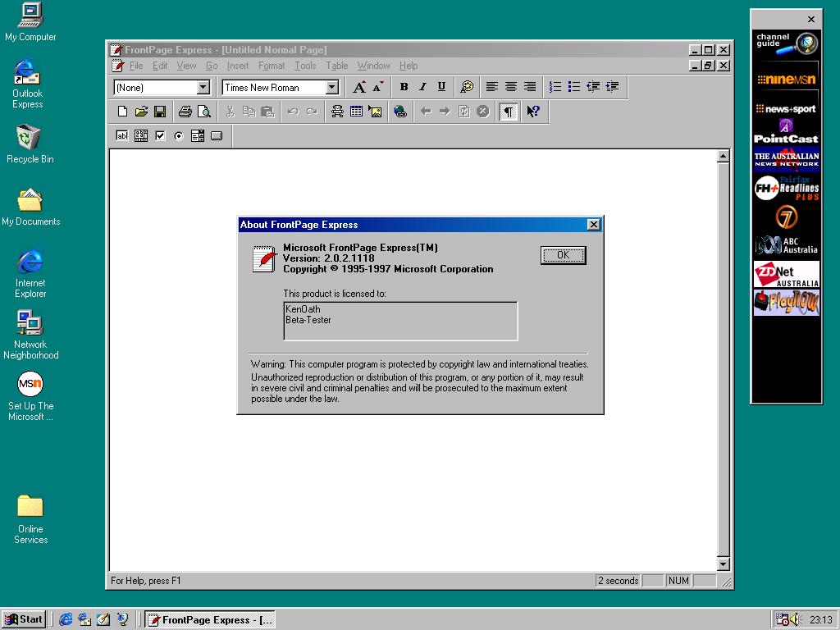Screen dimensions: 840x630
Task: Insert a check box form field
Action: tap(160, 135)
